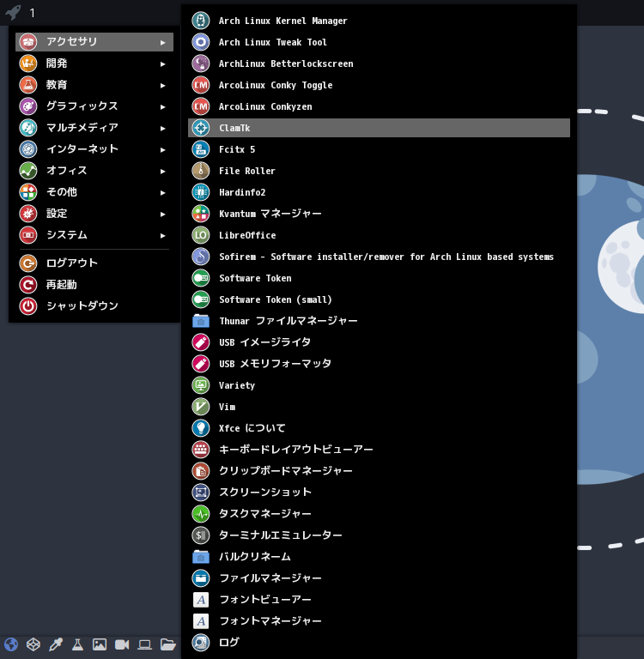Open the マルチメディア category

(82, 128)
